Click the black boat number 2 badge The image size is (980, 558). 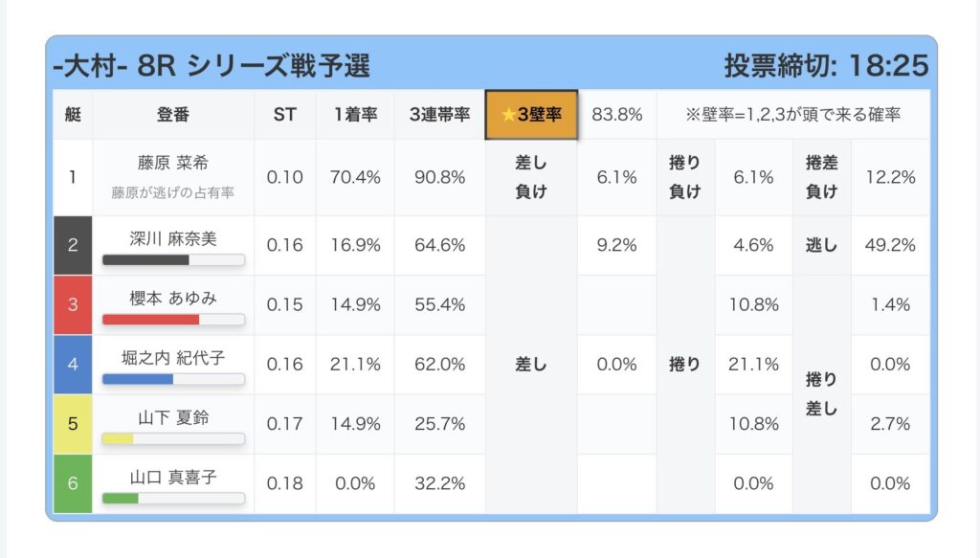click(73, 245)
